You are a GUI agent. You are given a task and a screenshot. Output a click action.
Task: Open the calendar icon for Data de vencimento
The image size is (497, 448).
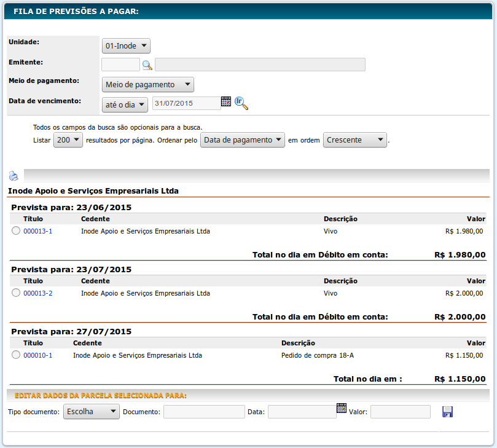coord(226,102)
